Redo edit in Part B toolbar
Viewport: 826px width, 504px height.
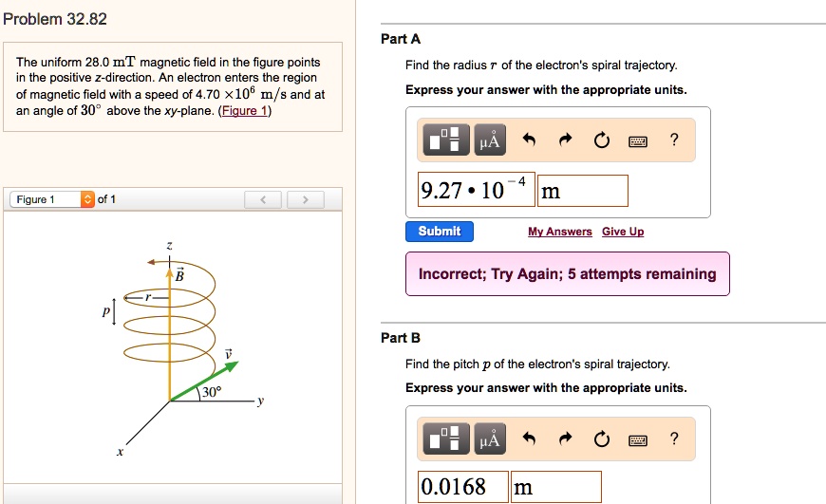(565, 439)
